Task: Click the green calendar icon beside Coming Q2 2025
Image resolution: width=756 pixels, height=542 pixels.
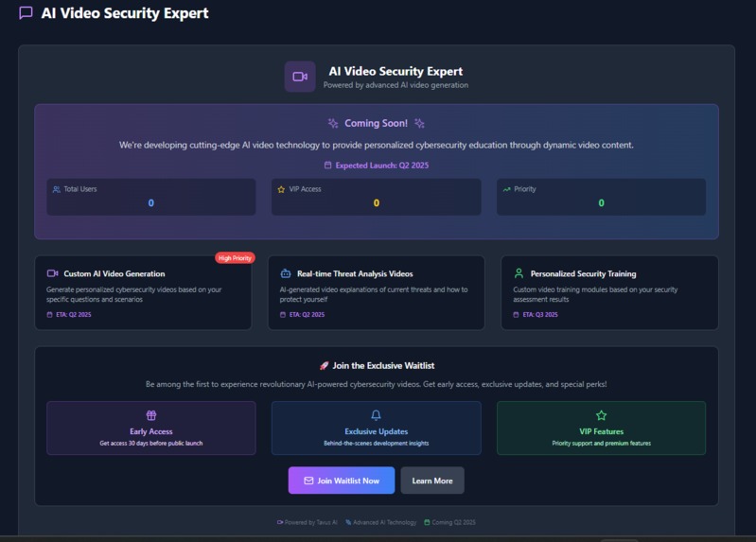Action: (x=427, y=522)
